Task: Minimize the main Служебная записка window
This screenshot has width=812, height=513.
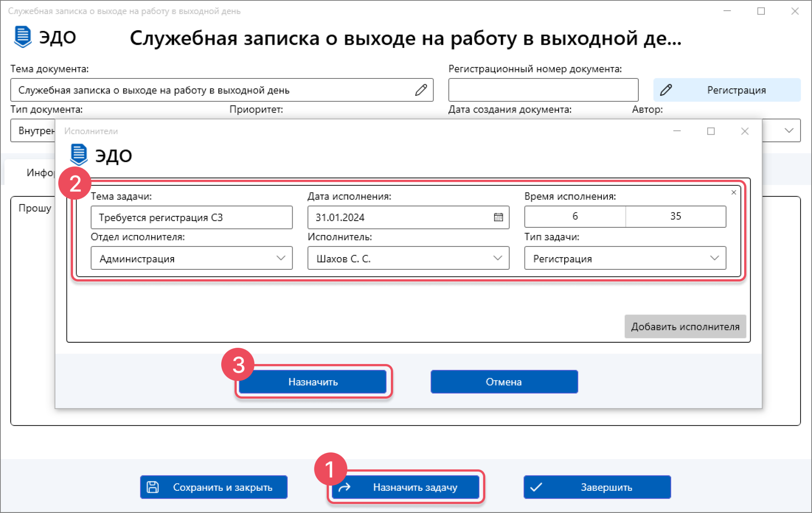Action: pos(727,11)
